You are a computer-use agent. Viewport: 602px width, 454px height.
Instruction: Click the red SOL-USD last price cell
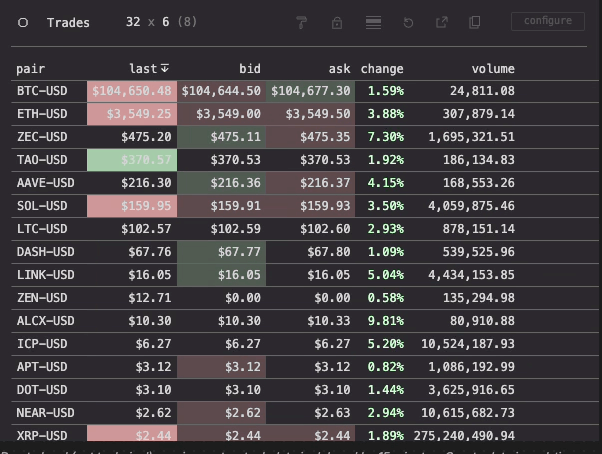[x=131, y=205]
